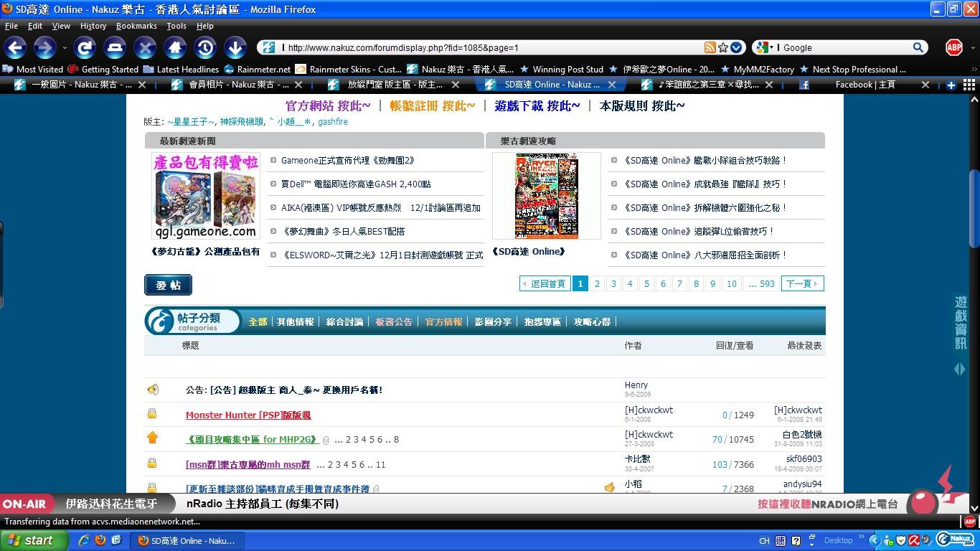Viewport: 980px width, 551px height.
Task: Click the 按這裡收聽NRADIO網上電台 radio banner link
Action: [x=828, y=504]
